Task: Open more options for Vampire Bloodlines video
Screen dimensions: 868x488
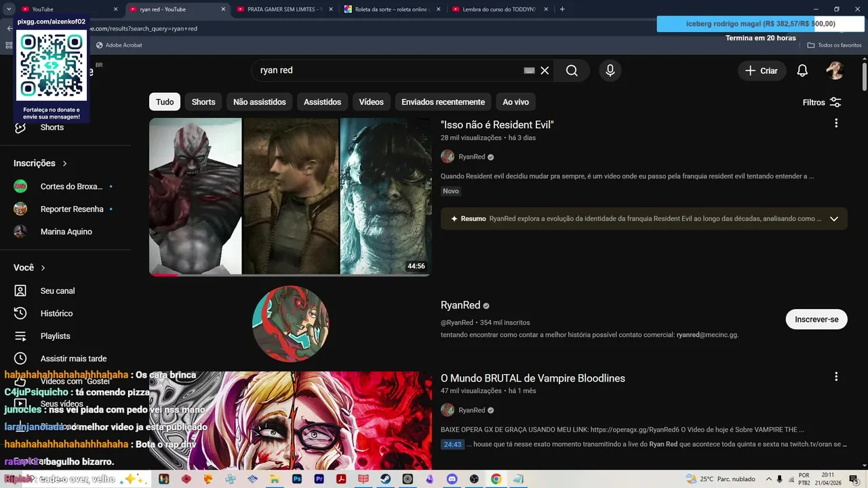Action: [x=836, y=377]
